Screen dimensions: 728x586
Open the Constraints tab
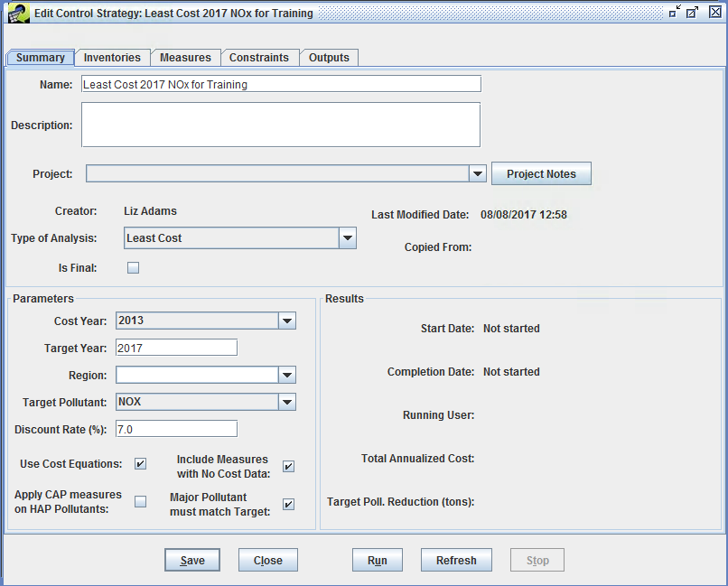point(260,56)
